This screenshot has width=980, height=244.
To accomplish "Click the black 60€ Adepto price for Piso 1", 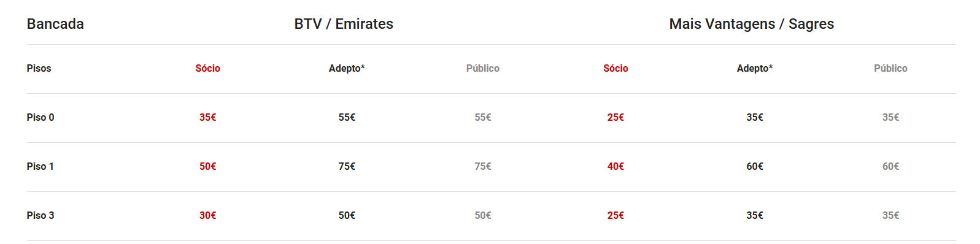I will click(x=755, y=166).
